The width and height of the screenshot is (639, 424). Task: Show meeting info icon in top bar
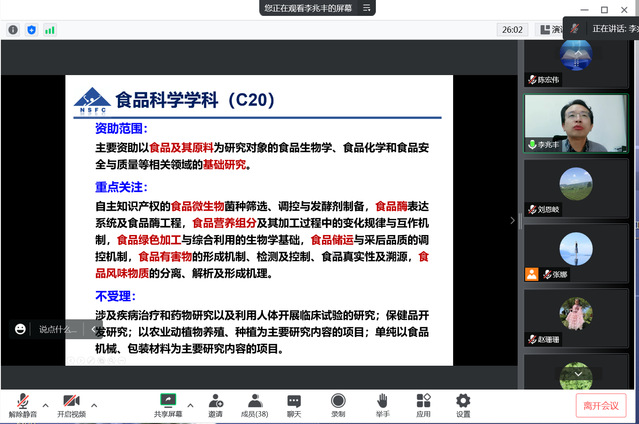[14, 30]
